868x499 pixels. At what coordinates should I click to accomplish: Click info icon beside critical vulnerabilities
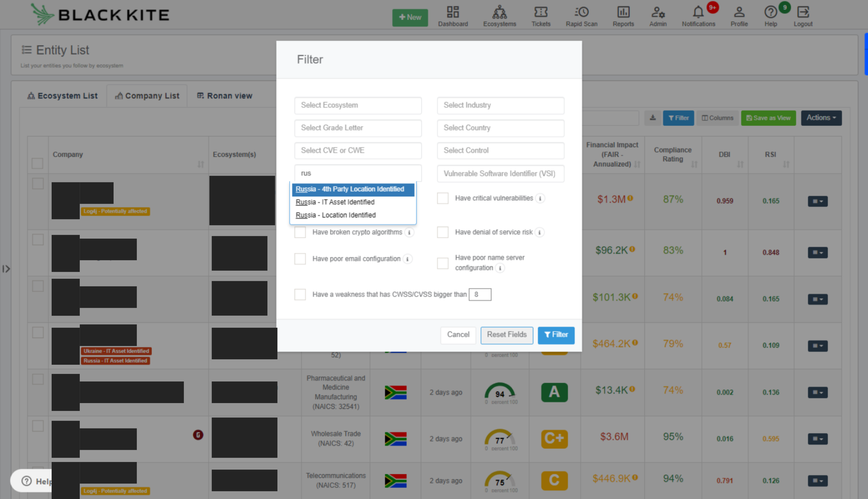tap(540, 198)
